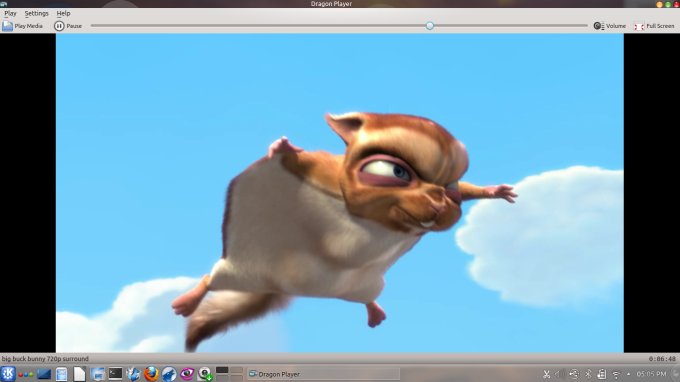The height and width of the screenshot is (382, 680).
Task: Open the clipboard notes tray icon
Action: click(602, 374)
